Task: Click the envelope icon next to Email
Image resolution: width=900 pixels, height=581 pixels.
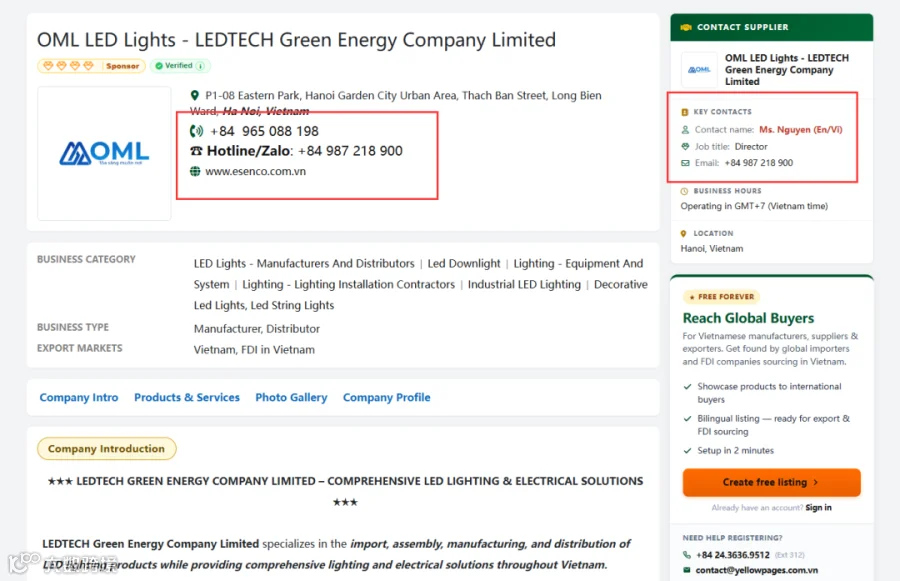Action: click(x=685, y=163)
